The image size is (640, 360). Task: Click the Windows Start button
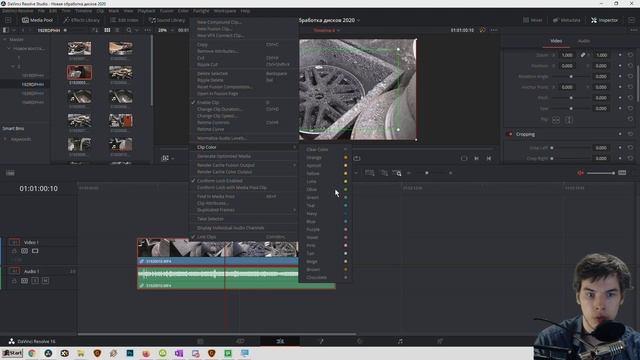point(12,353)
